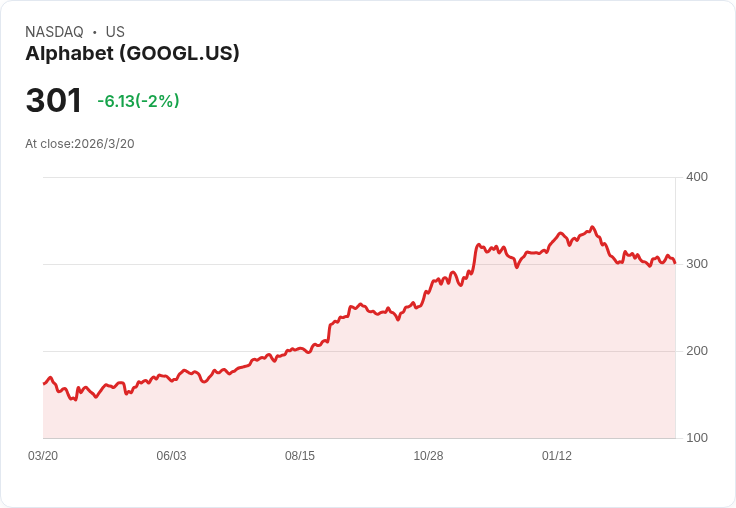
Task: Select the 01/12 date axis label
Action: point(557,456)
